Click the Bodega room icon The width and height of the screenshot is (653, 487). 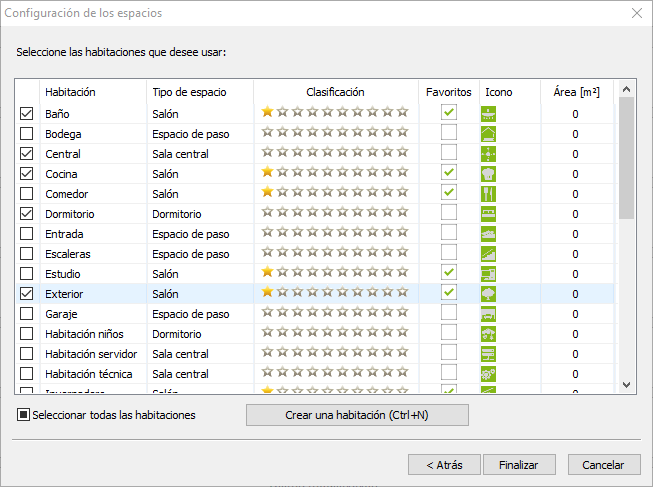pos(488,133)
